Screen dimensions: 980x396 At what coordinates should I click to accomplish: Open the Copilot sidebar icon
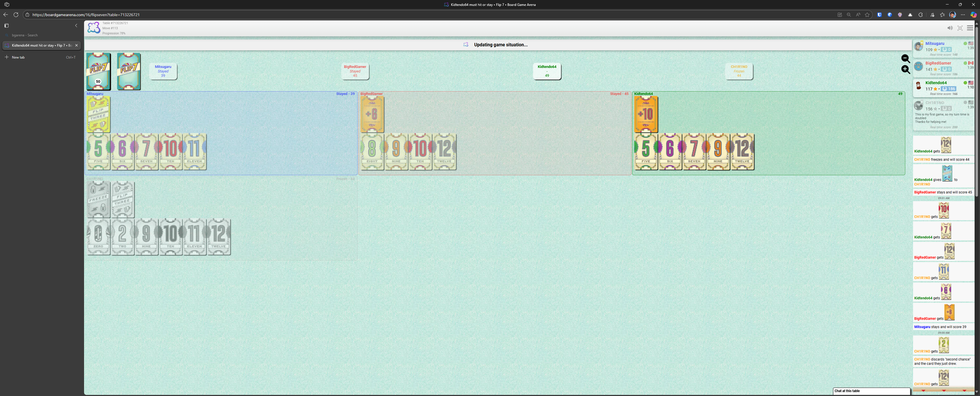(974, 15)
